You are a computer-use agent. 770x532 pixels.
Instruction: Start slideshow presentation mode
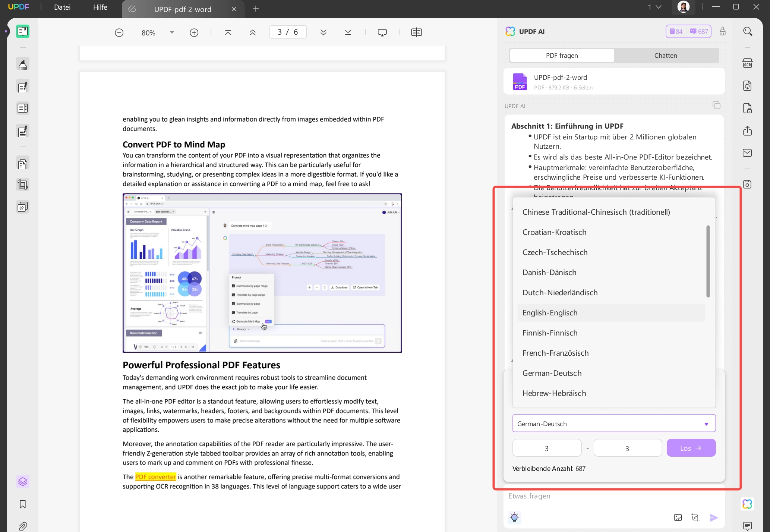point(382,32)
